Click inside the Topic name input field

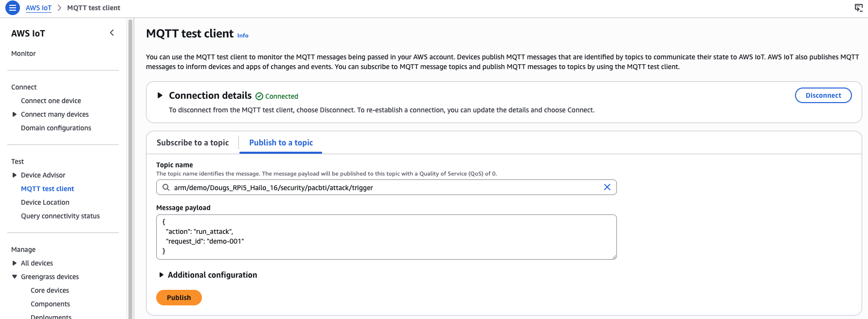(386, 187)
